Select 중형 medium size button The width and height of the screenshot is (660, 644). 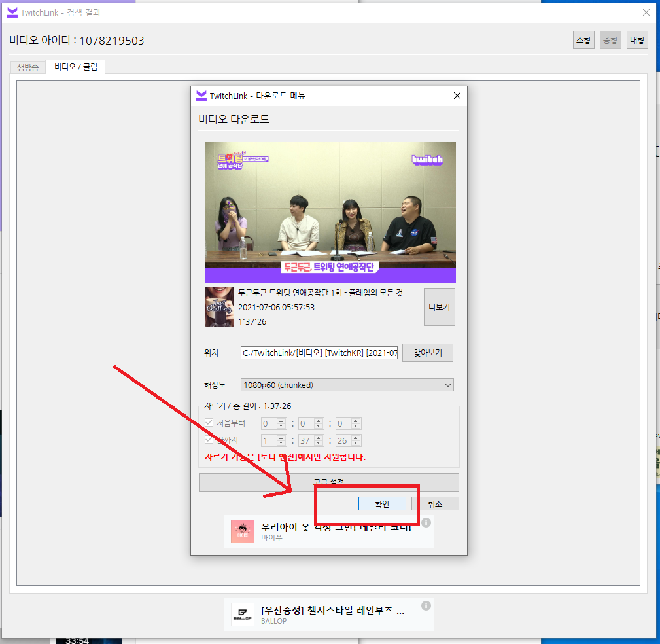(610, 40)
